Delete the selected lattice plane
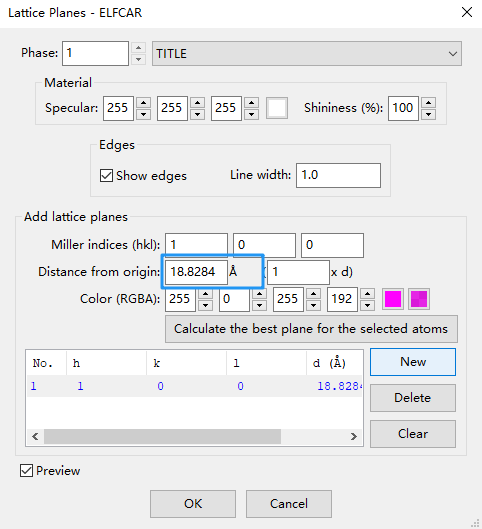 coord(413,398)
